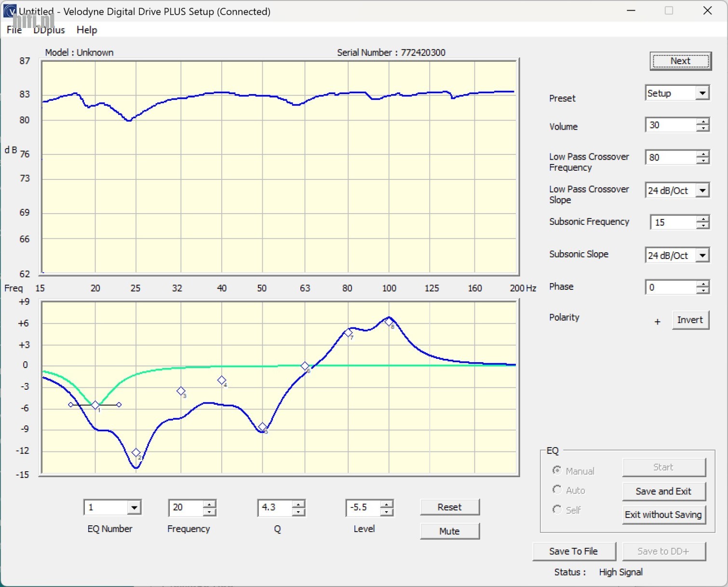Grab left Q-width handle of EQ 1
The width and height of the screenshot is (728, 587).
(71, 405)
